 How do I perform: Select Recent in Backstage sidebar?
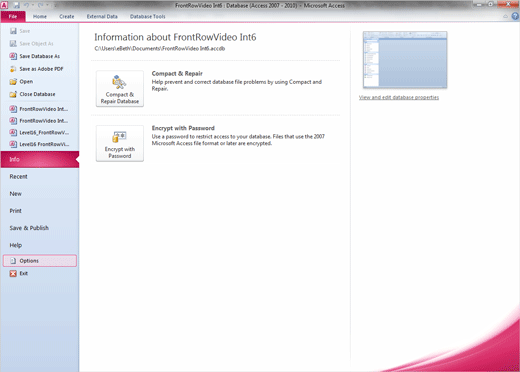coord(18,177)
